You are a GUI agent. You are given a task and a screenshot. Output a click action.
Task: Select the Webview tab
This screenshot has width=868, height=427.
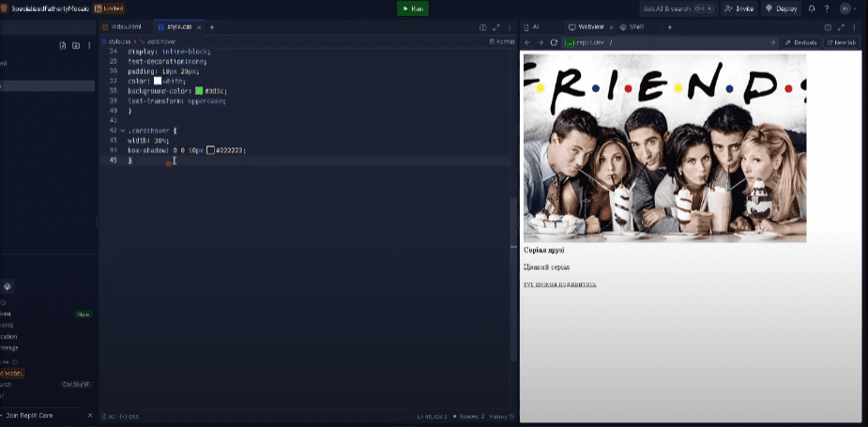[x=586, y=26]
